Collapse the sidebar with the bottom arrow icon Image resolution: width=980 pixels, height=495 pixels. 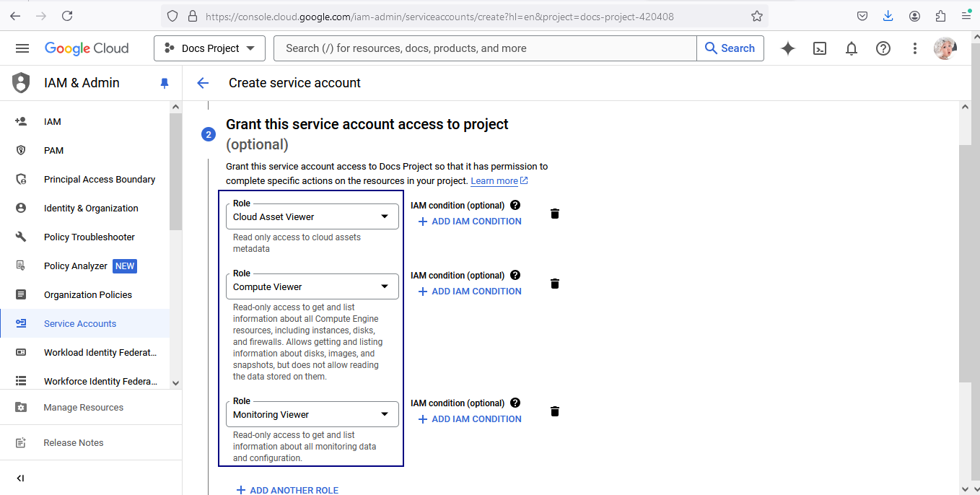pos(20,478)
